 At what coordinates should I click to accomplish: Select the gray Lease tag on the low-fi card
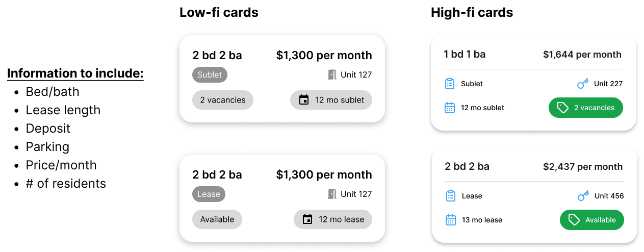pyautogui.click(x=209, y=194)
